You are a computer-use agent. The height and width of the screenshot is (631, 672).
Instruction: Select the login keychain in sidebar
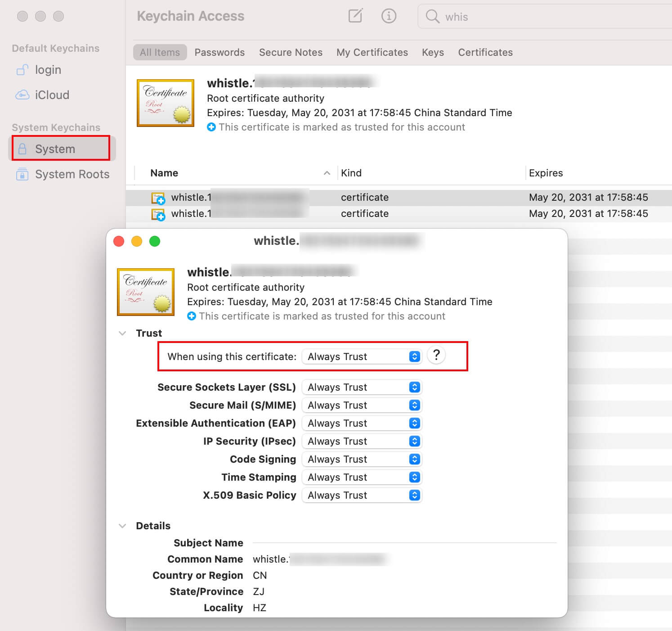62,70
